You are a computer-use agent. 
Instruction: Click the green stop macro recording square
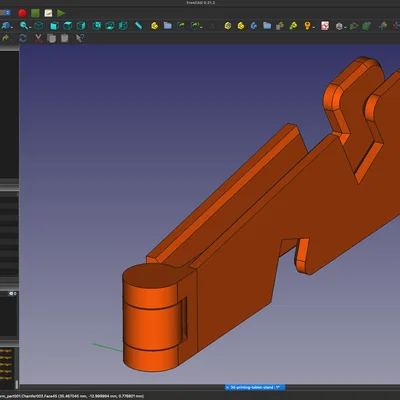[35, 13]
